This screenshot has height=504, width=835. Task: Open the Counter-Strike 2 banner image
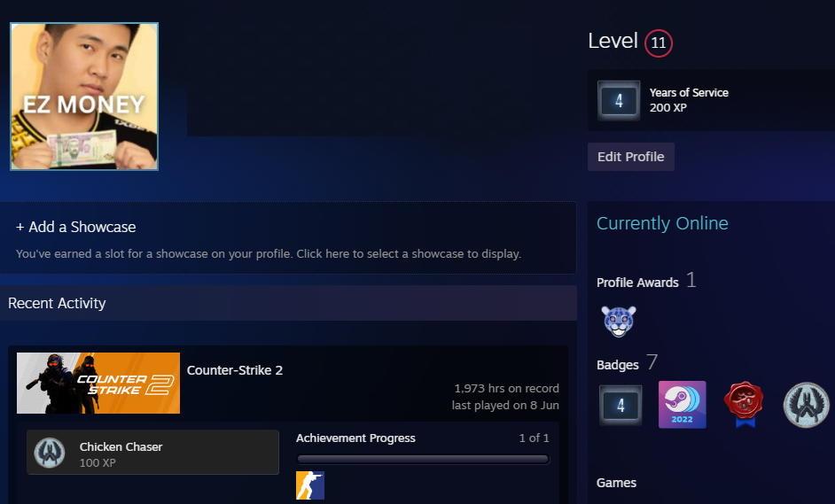click(98, 384)
